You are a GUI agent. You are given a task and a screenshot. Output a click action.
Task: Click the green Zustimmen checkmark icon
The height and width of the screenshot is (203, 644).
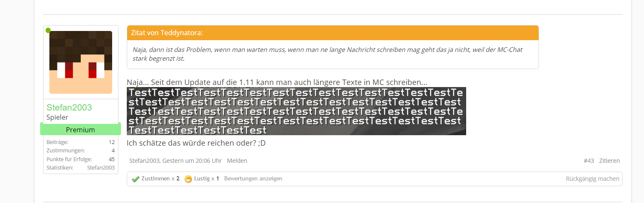coord(135,179)
